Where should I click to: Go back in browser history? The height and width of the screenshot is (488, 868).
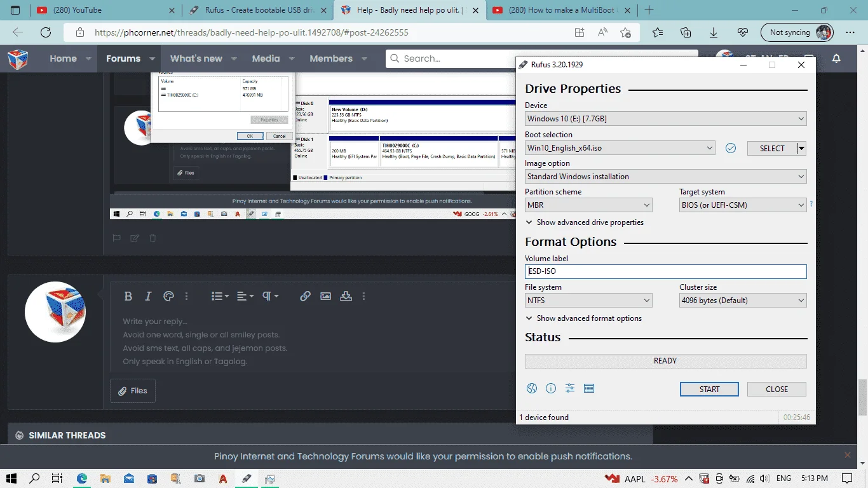click(18, 32)
